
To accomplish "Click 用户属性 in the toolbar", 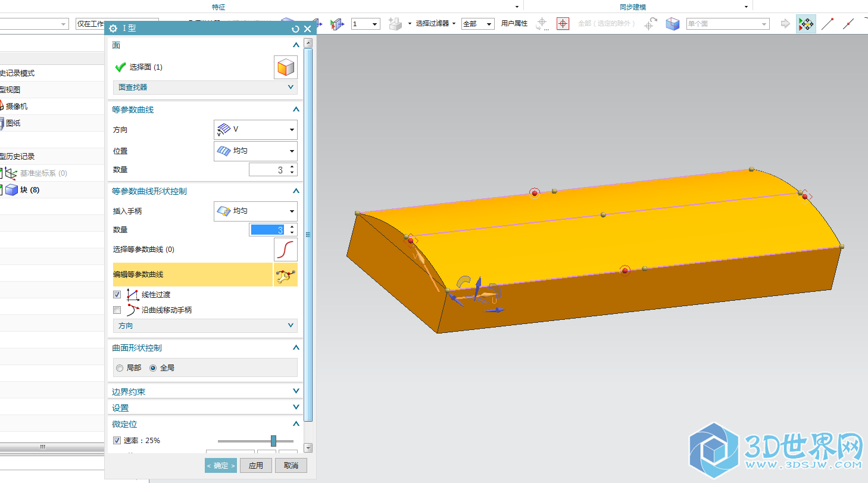I will [514, 24].
